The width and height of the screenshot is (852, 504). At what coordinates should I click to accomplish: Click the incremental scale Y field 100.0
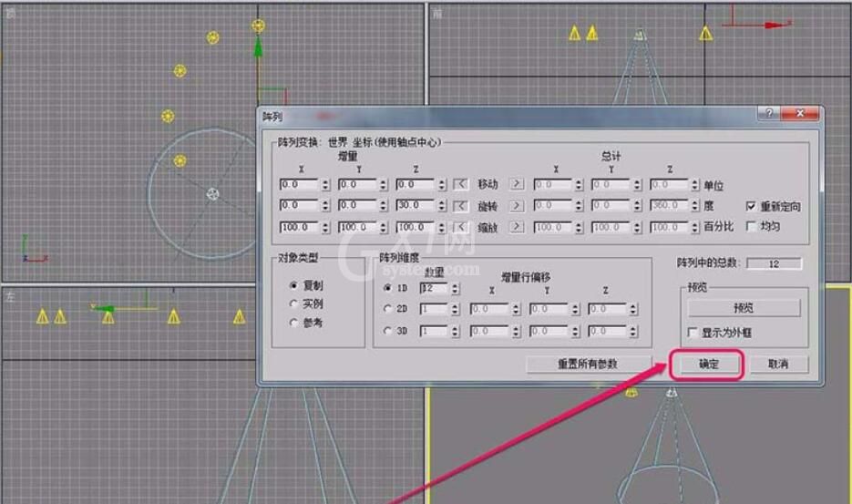click(357, 227)
